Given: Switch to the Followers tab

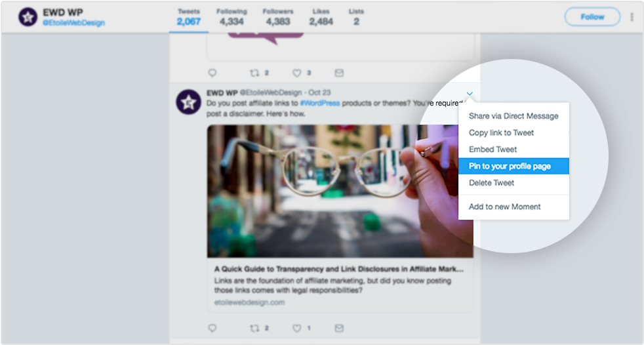Looking at the screenshot, I should [278, 16].
